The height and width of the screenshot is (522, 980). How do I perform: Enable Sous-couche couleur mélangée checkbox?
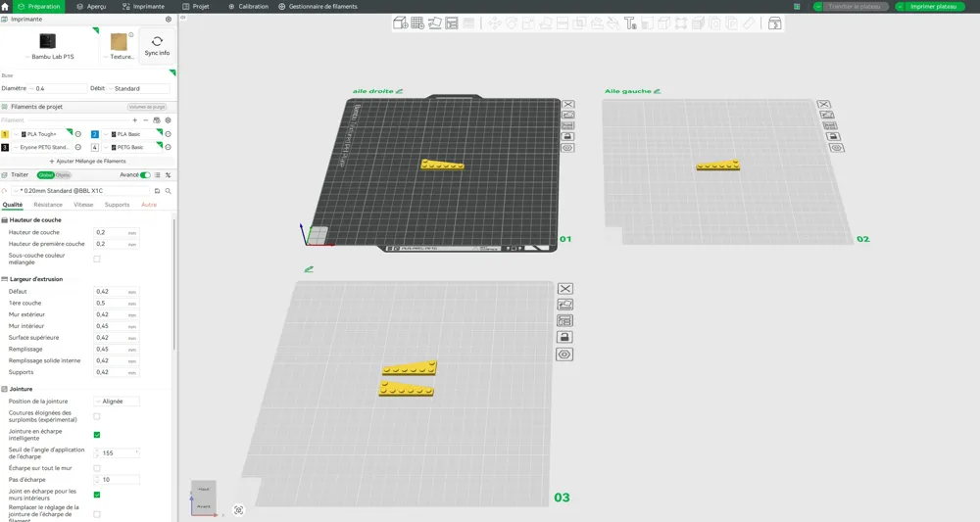tap(97, 259)
